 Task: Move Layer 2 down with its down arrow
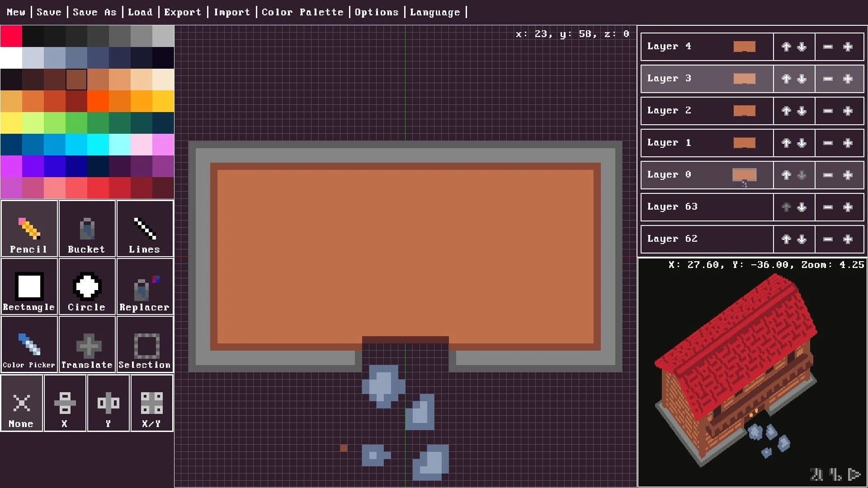point(802,111)
